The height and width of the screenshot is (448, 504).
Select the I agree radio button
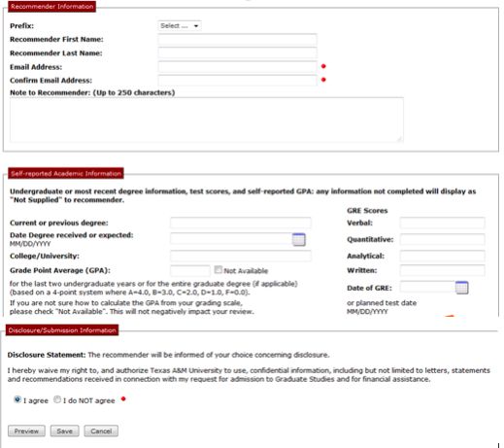[17, 399]
